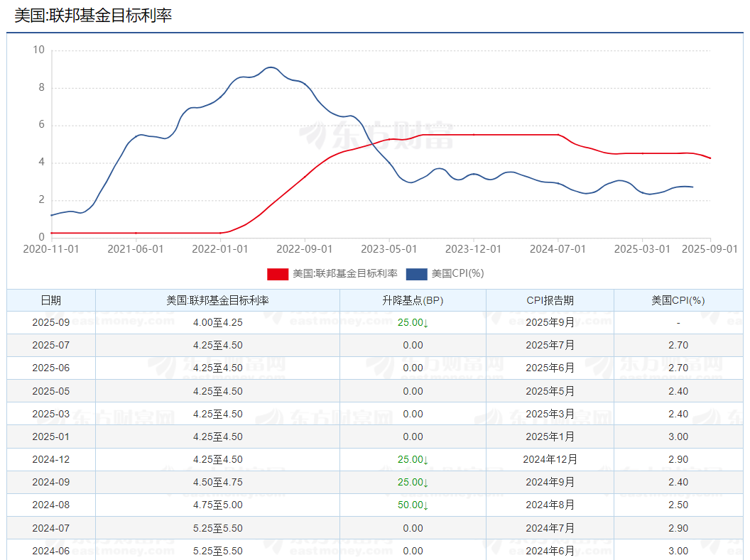Viewport: 750px width, 560px height.
Task: Click table header 美国CPI(%)
Action: [678, 300]
